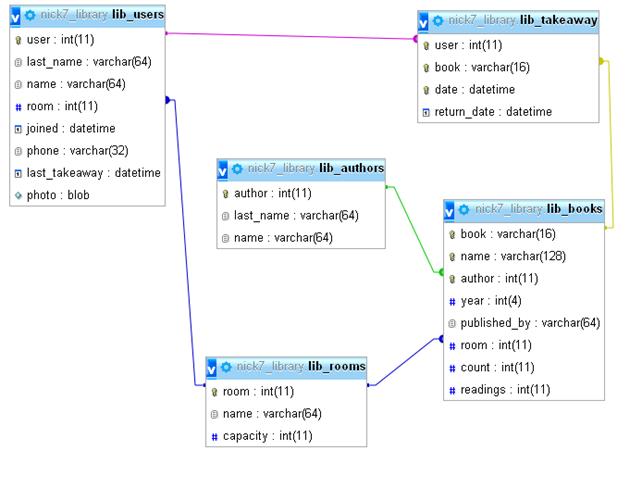Click the blob icon next to photo column
The height and width of the screenshot is (488, 642).
point(18,195)
